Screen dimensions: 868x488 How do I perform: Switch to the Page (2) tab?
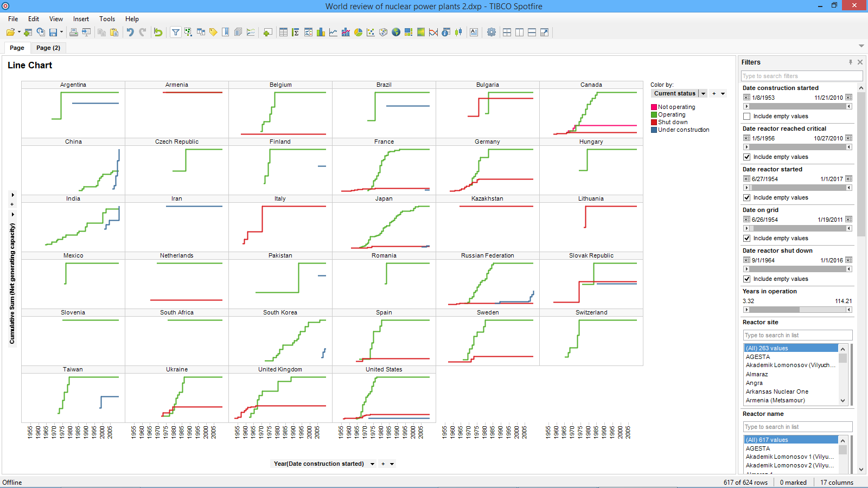48,48
